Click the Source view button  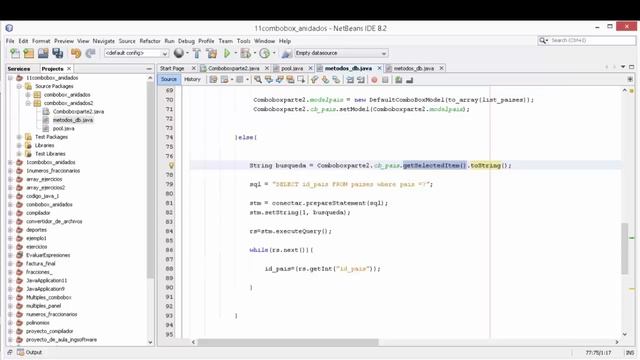click(169, 79)
